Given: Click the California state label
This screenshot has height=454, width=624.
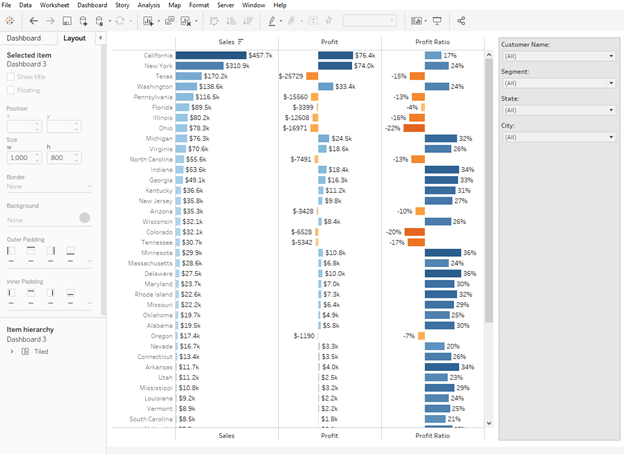Looking at the screenshot, I should (x=157, y=55).
